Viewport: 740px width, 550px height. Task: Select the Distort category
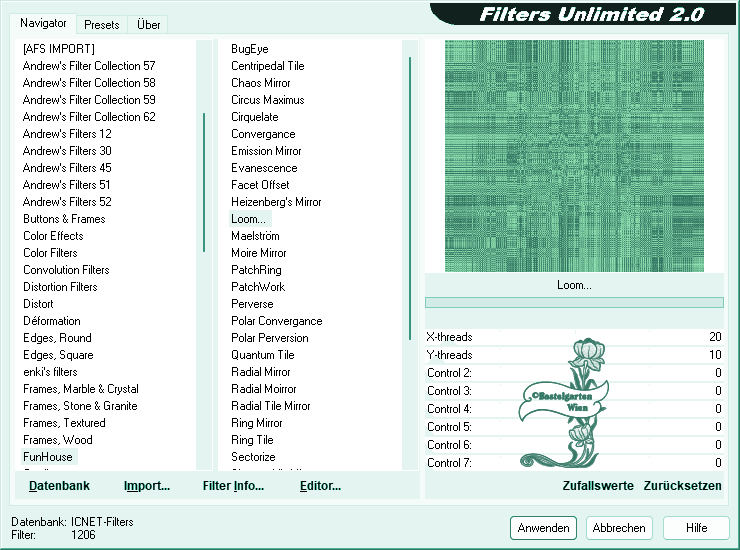point(38,304)
